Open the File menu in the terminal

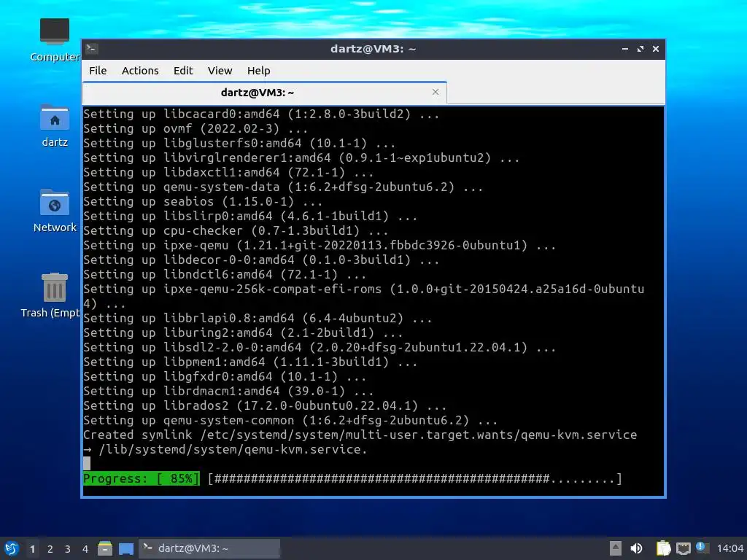(x=98, y=71)
